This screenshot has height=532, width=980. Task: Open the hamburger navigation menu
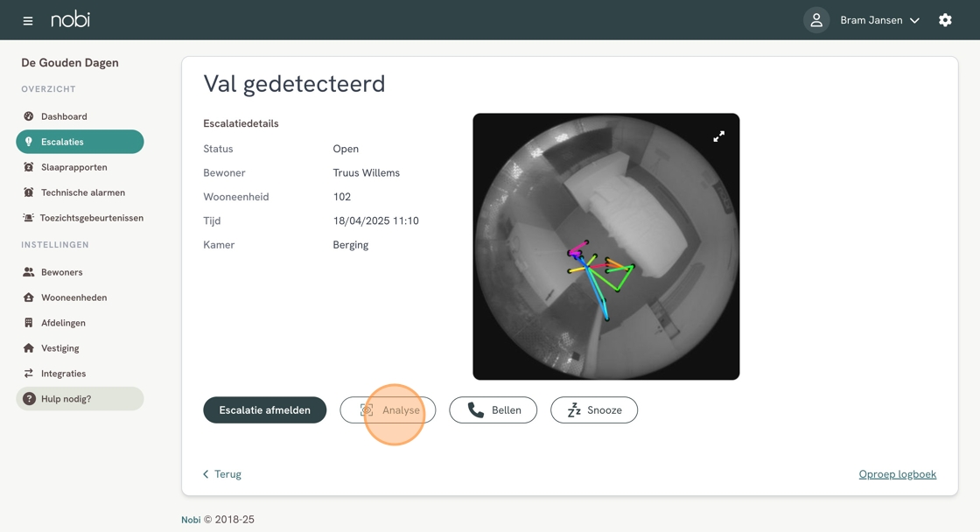pos(28,20)
